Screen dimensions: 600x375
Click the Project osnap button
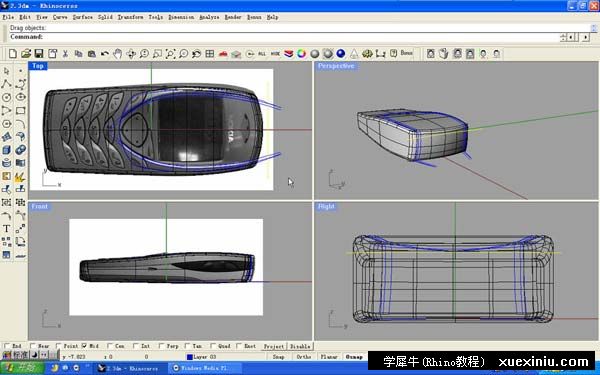pyautogui.click(x=274, y=346)
